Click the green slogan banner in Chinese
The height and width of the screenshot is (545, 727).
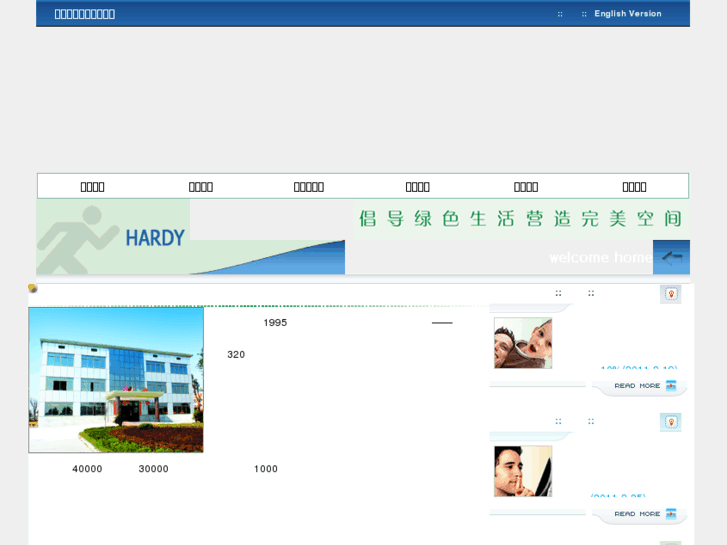tap(520, 218)
